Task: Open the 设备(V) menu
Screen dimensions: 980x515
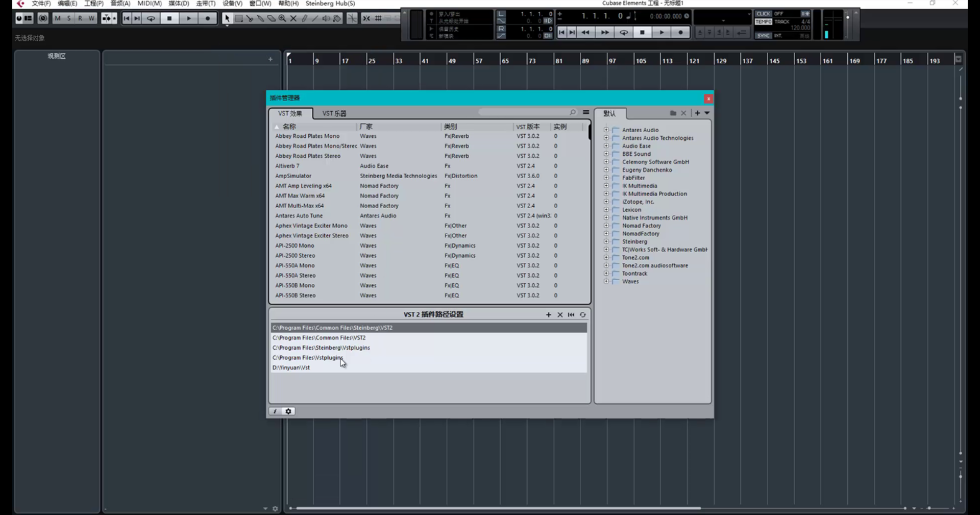Action: pyautogui.click(x=232, y=4)
